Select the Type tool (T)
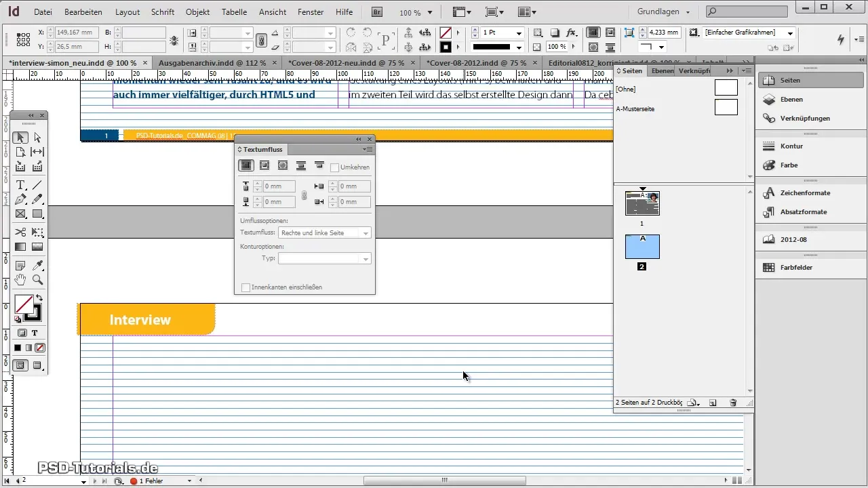This screenshot has width=868, height=488. coord(20,185)
